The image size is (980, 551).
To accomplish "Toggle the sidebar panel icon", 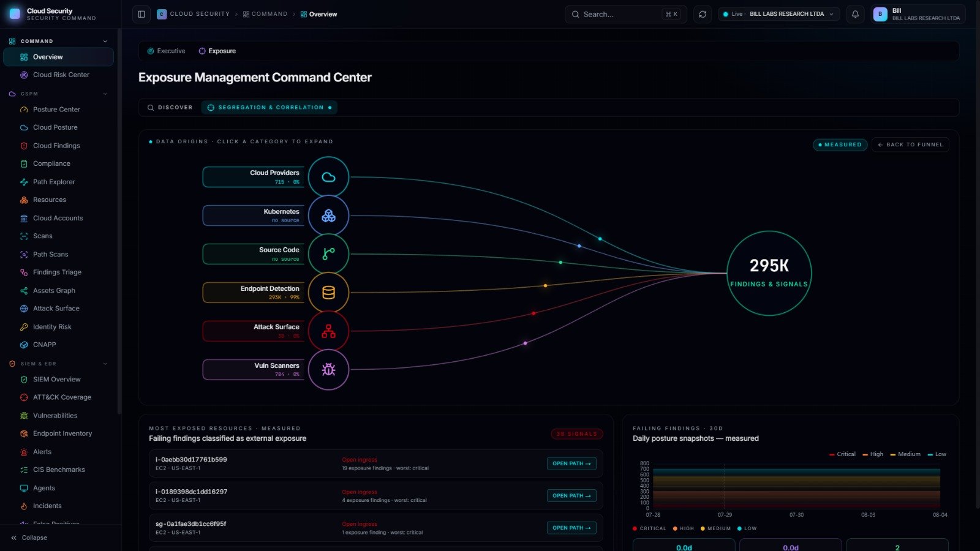I will tap(141, 14).
